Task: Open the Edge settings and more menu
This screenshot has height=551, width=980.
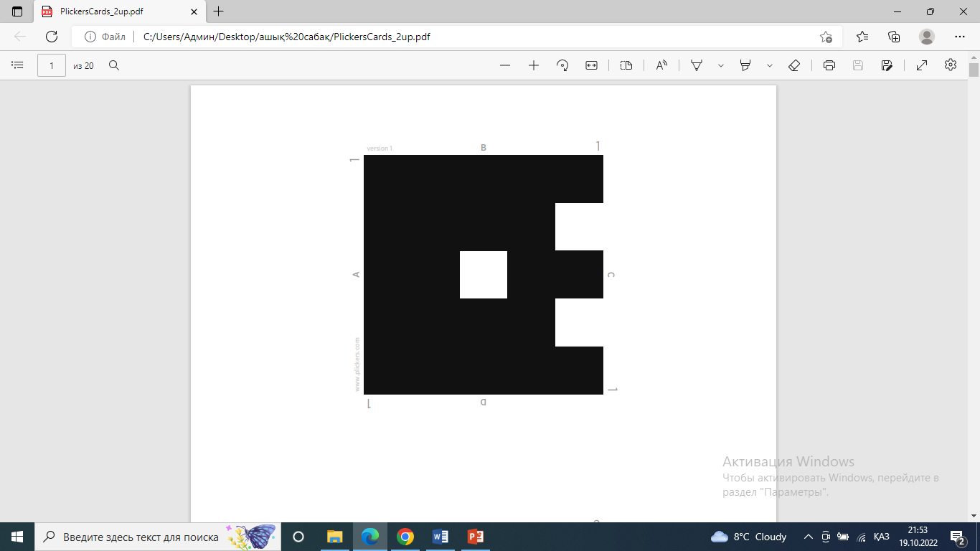Action: tap(960, 37)
